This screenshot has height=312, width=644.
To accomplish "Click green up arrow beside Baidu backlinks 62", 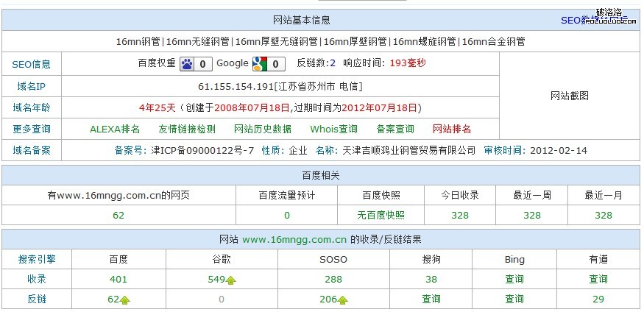I will point(124,300).
